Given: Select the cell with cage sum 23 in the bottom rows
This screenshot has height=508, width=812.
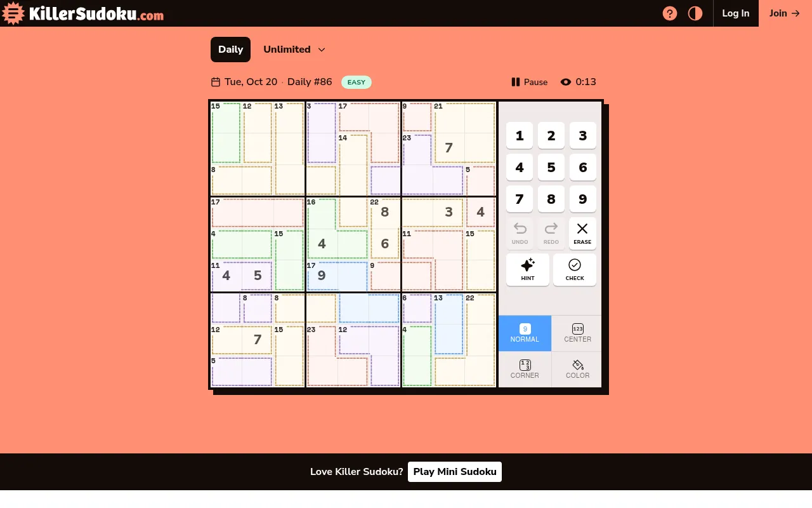Looking at the screenshot, I should [x=322, y=340].
